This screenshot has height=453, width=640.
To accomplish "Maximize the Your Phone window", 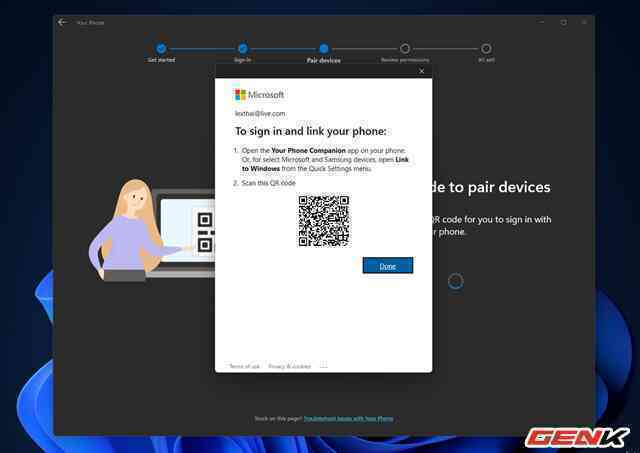I will tap(563, 22).
